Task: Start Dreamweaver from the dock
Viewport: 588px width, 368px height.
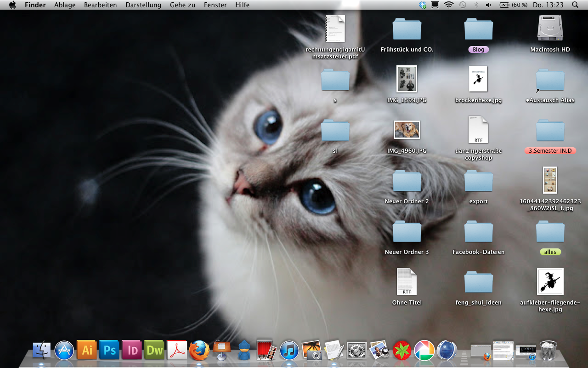Action: [x=154, y=351]
